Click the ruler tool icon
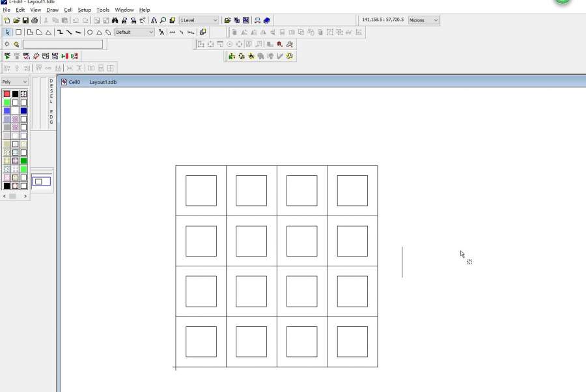The height and width of the screenshot is (392, 586). tap(173, 32)
